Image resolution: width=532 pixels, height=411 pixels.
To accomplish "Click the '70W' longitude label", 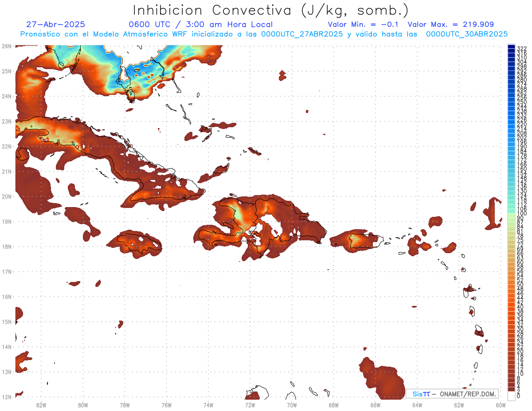I will (292, 404).
